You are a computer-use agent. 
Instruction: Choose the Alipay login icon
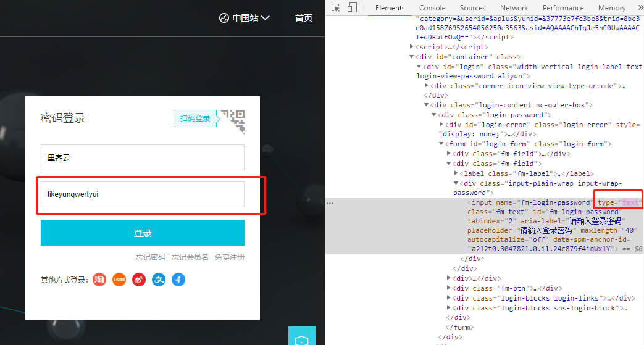point(159,280)
